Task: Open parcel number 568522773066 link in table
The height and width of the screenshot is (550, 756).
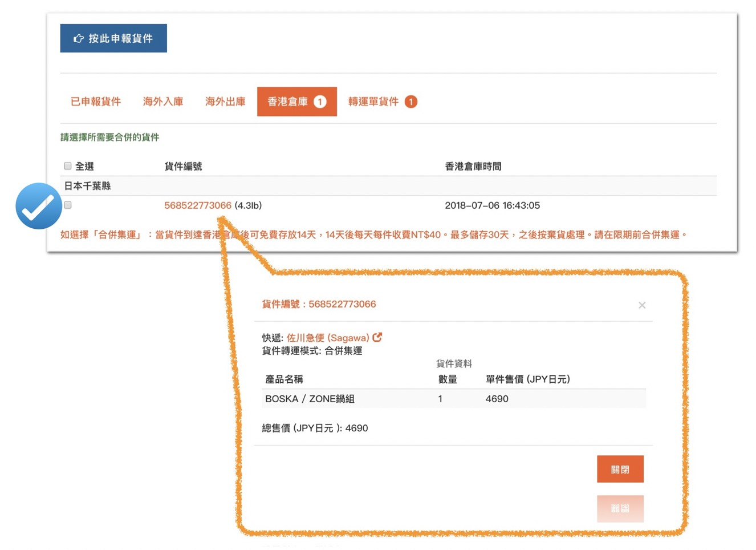Action: [198, 205]
